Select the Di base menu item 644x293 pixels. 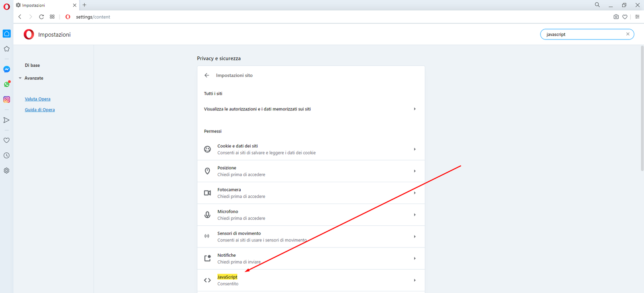coord(32,65)
